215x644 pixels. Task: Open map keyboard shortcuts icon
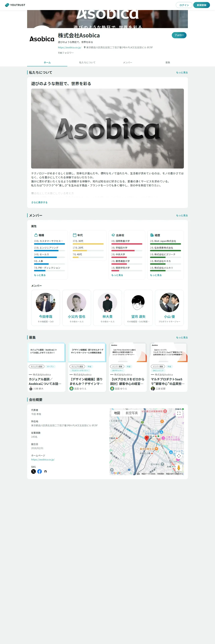pyautogui.click(x=138, y=474)
